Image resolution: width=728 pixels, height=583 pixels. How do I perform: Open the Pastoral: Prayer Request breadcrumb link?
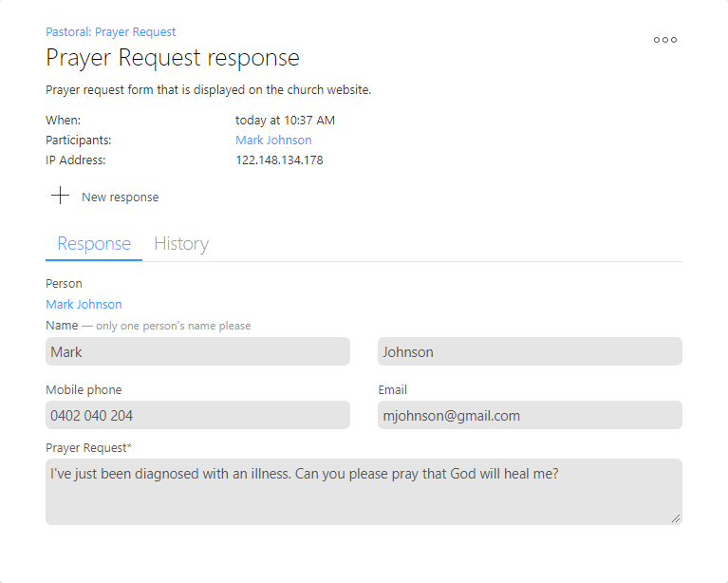coord(110,32)
